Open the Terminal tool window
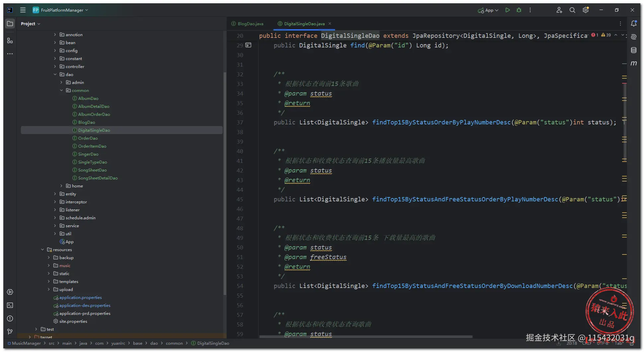Viewport: 644px width, 352px height. (10, 305)
